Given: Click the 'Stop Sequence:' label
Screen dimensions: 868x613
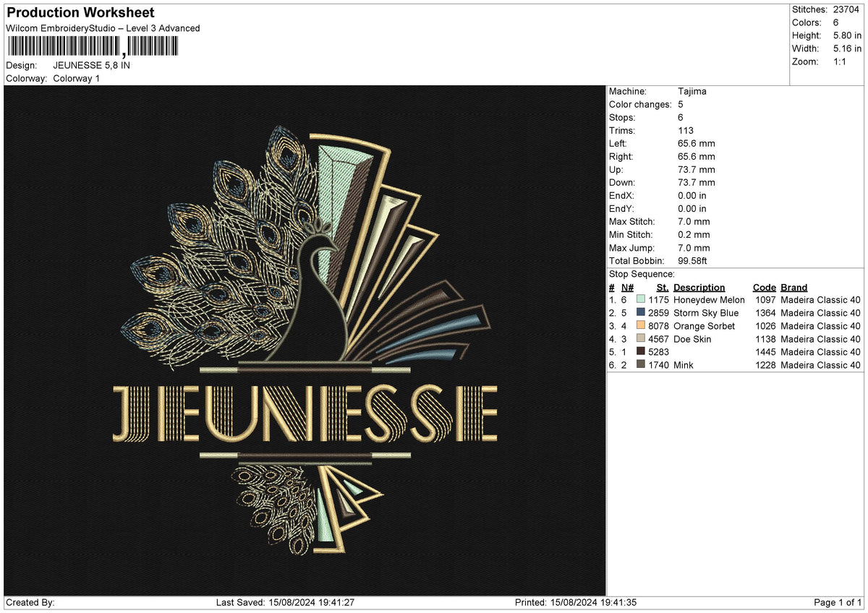Looking at the screenshot, I should (x=642, y=274).
